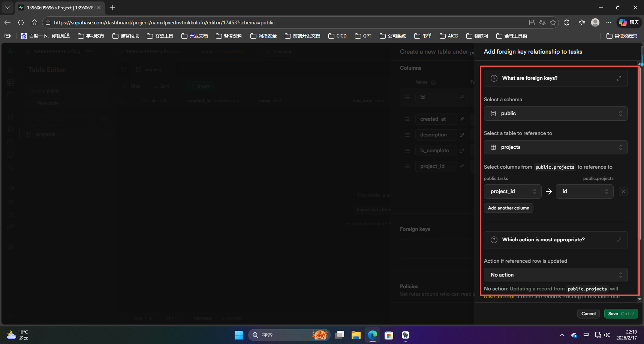This screenshot has height=344, width=644.
Task: Open the sidebar icon left of the bookmarks bar
Action: tap(7, 36)
